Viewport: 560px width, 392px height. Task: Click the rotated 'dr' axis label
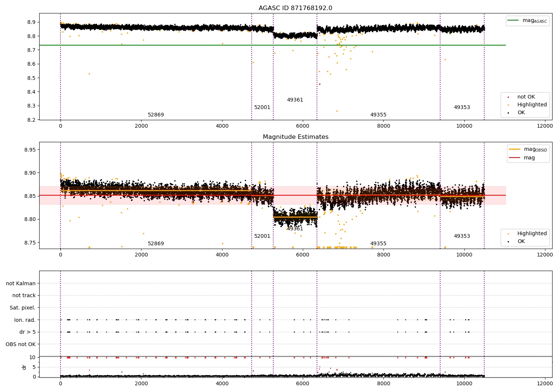24,367
